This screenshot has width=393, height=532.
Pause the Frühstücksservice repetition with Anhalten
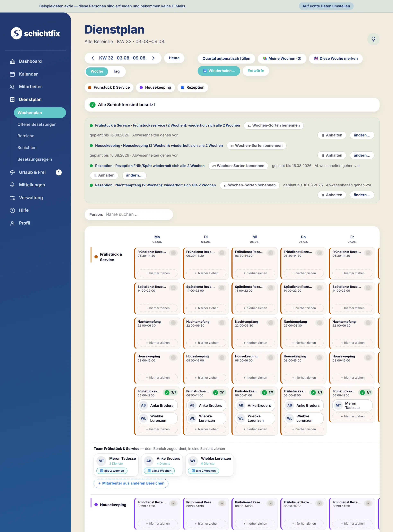pyautogui.click(x=332, y=135)
